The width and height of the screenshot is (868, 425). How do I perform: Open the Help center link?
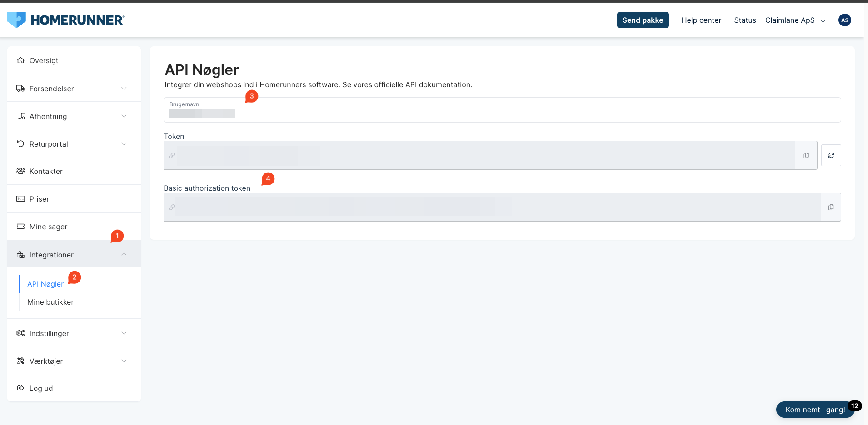701,20
